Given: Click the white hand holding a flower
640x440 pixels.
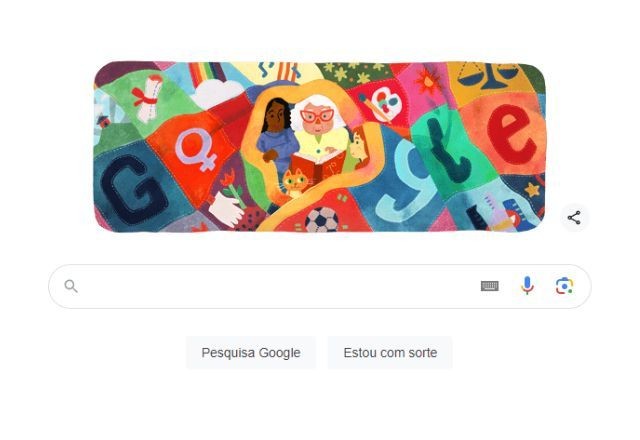Looking at the screenshot, I should click(227, 202).
